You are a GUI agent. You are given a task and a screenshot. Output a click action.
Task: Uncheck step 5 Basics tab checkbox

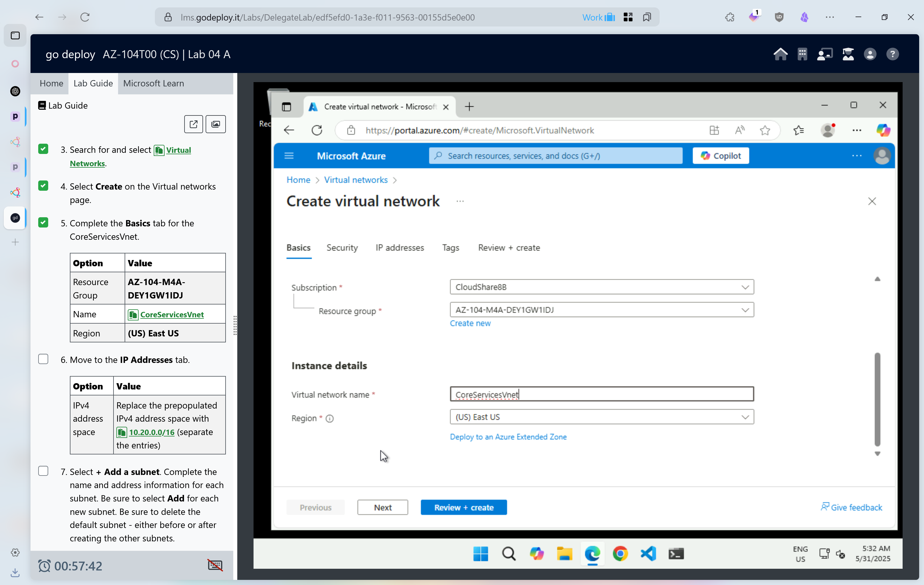click(43, 222)
